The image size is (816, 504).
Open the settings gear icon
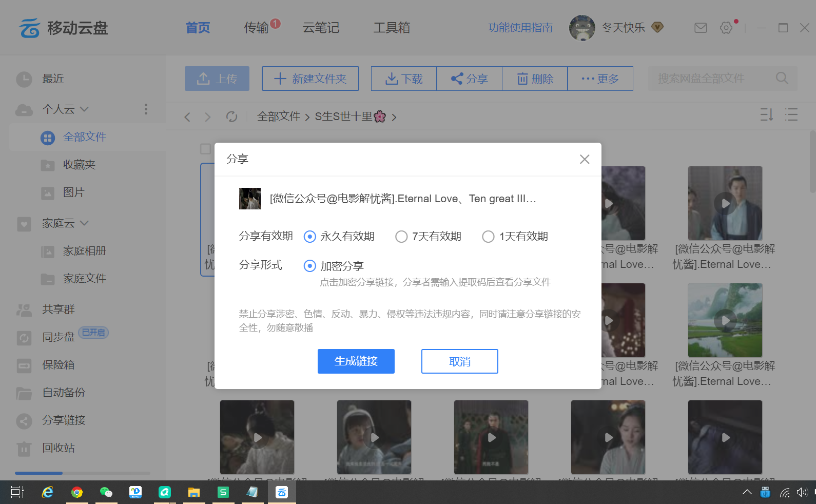[x=726, y=28]
